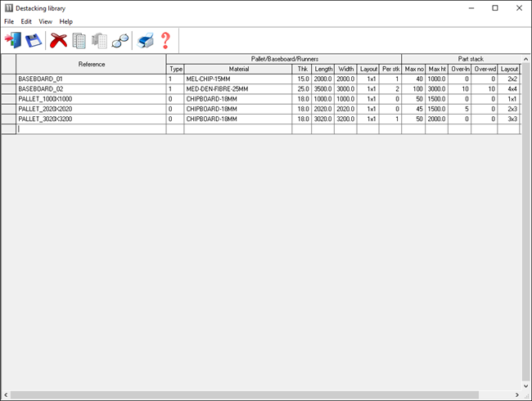Select row header for PALLET_1000X1000
532x401 pixels.
(x=8, y=98)
